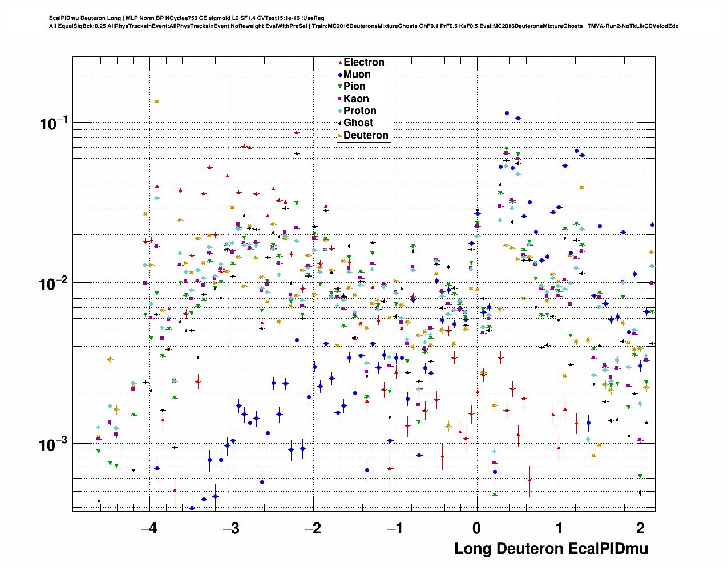Screen dimensions: 728x568
Task: Click the 10⁻¹ y-axis tick label
Action: click(54, 123)
